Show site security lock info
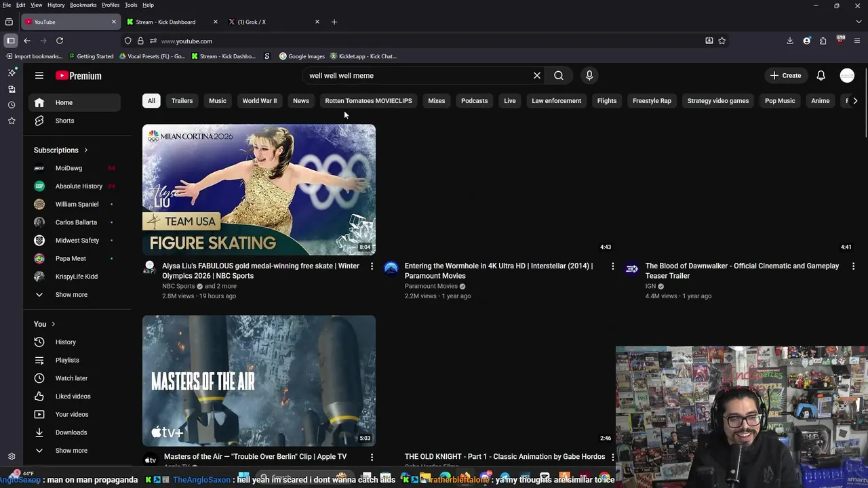Viewport: 868px width, 488px height. click(x=140, y=41)
